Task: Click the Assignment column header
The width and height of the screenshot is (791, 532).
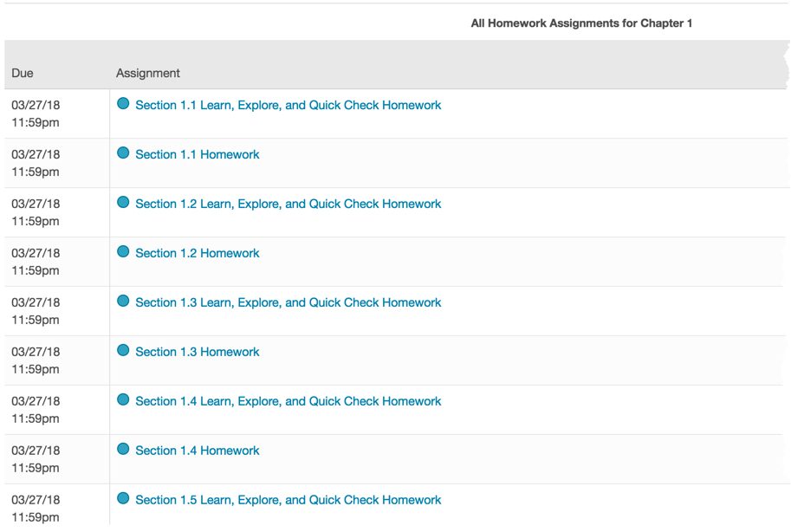Action: (x=147, y=73)
